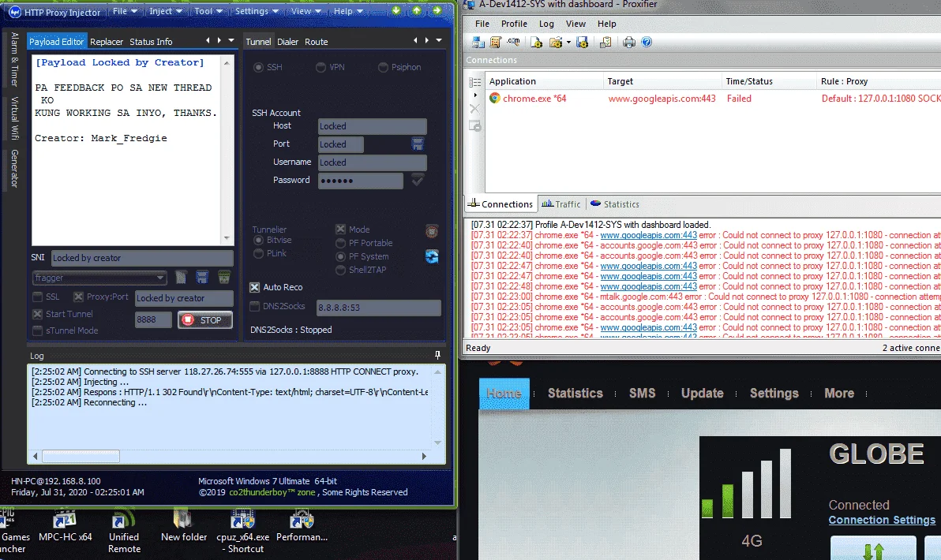Click list view icon left of Application column
941x560 pixels.
click(x=474, y=82)
